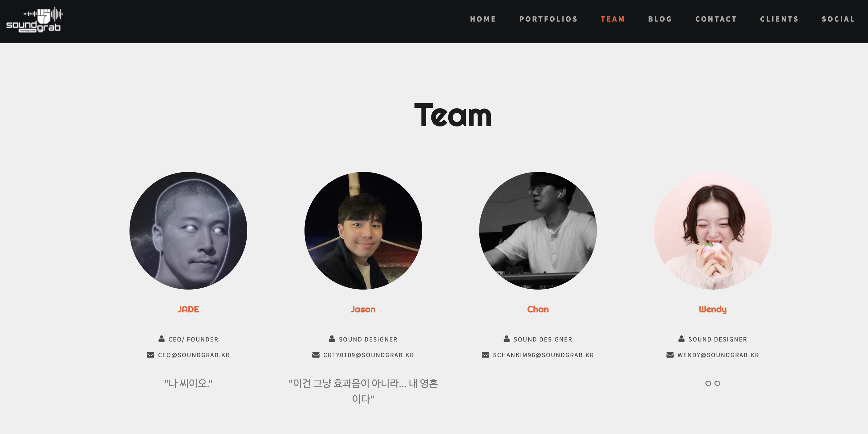
Task: Open the Social nav link
Action: (838, 19)
